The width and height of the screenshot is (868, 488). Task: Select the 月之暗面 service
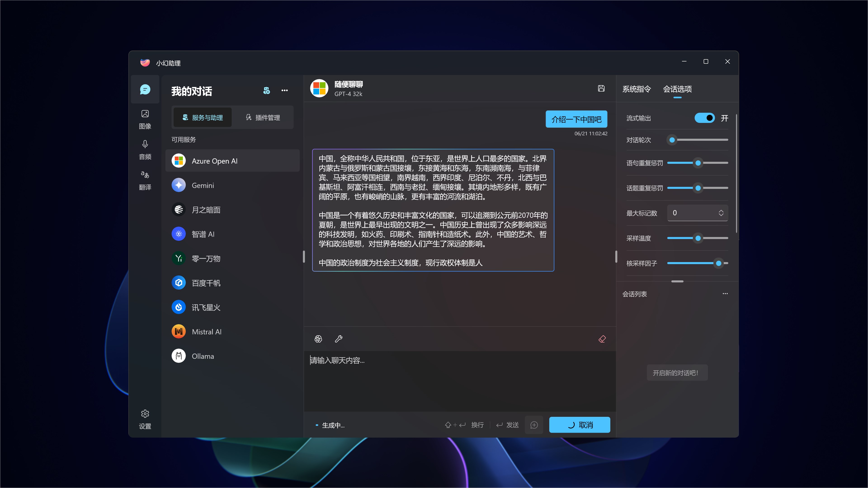tap(233, 209)
